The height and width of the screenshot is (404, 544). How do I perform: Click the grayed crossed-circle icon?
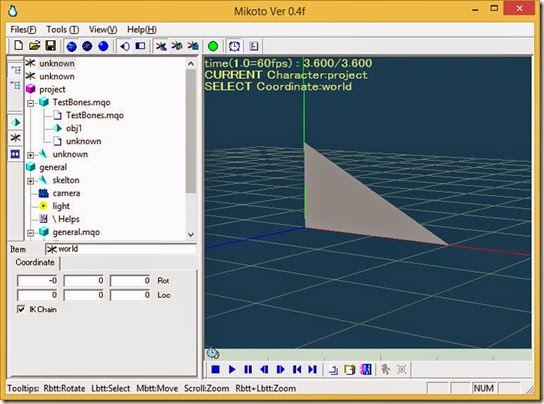pyautogui.click(x=402, y=369)
